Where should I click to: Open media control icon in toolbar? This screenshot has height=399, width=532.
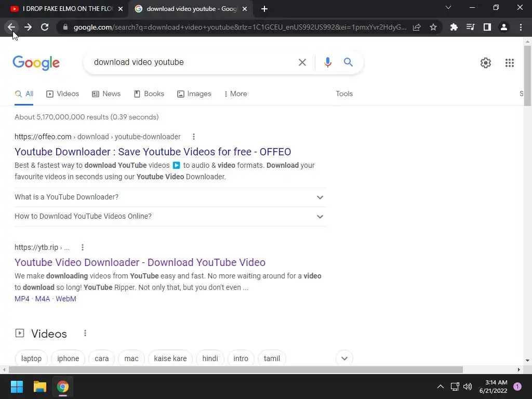470,27
